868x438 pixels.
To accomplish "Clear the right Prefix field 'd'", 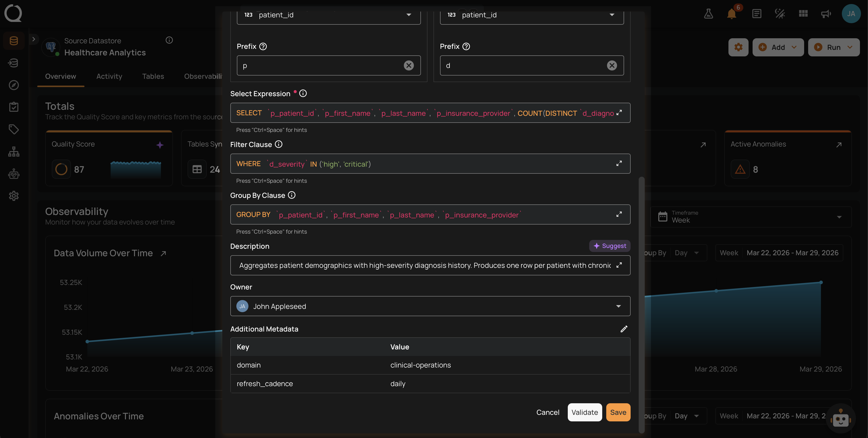I will tap(612, 65).
